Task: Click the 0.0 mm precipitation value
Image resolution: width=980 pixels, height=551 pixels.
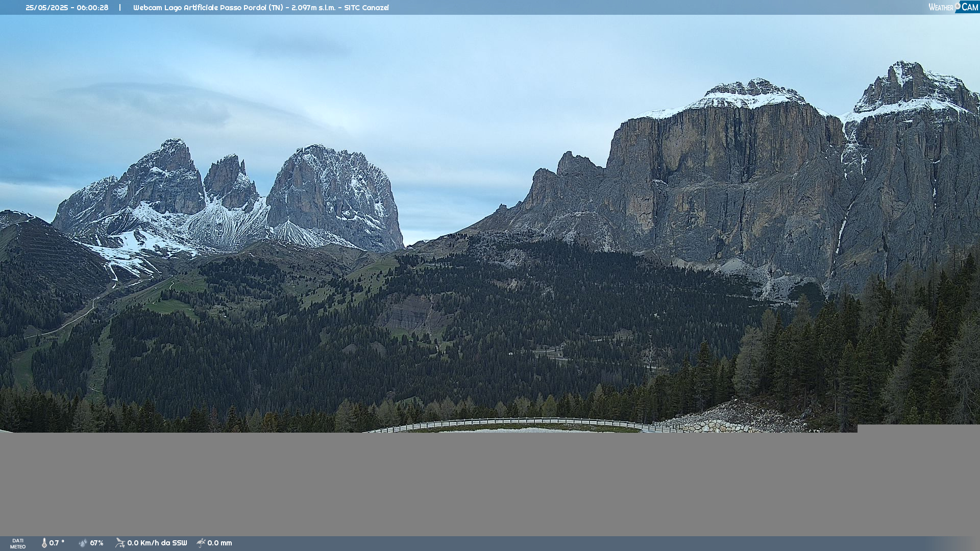Action: 219,543
